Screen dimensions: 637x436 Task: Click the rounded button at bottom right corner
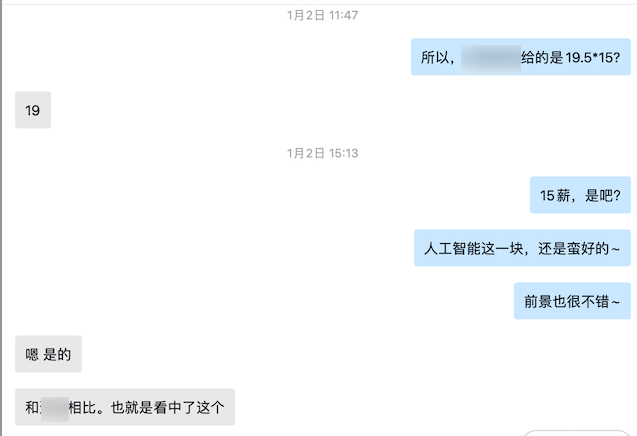tap(576, 433)
